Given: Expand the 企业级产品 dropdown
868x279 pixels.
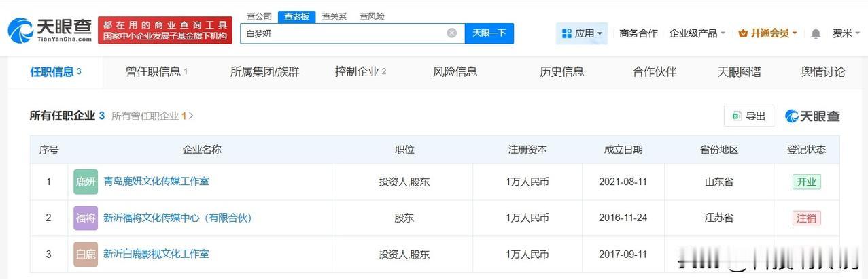Looking at the screenshot, I should [x=697, y=33].
